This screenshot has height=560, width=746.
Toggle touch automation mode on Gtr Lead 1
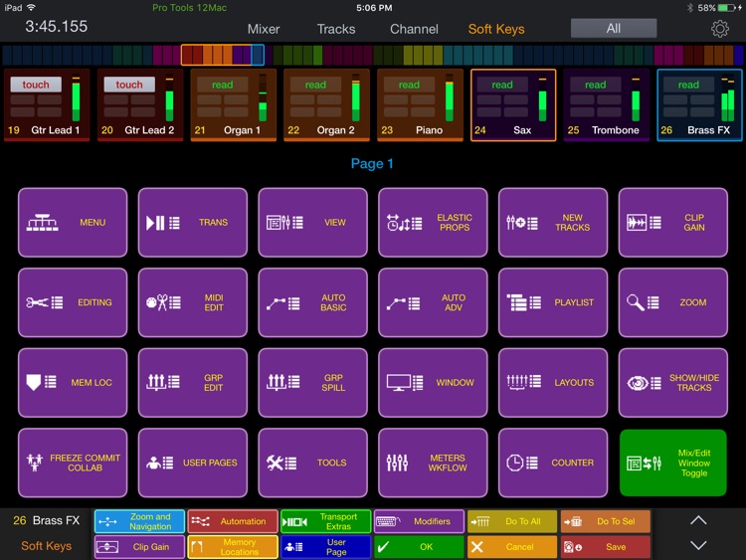pos(36,85)
